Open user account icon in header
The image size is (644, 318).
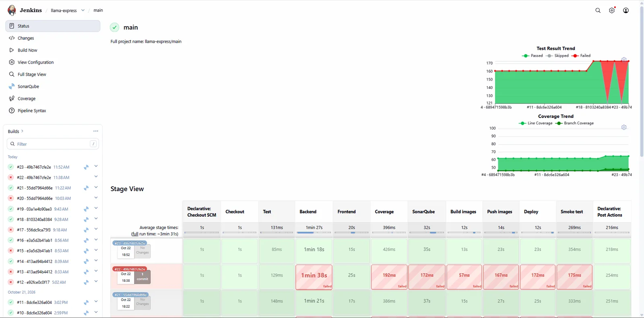pos(626,10)
